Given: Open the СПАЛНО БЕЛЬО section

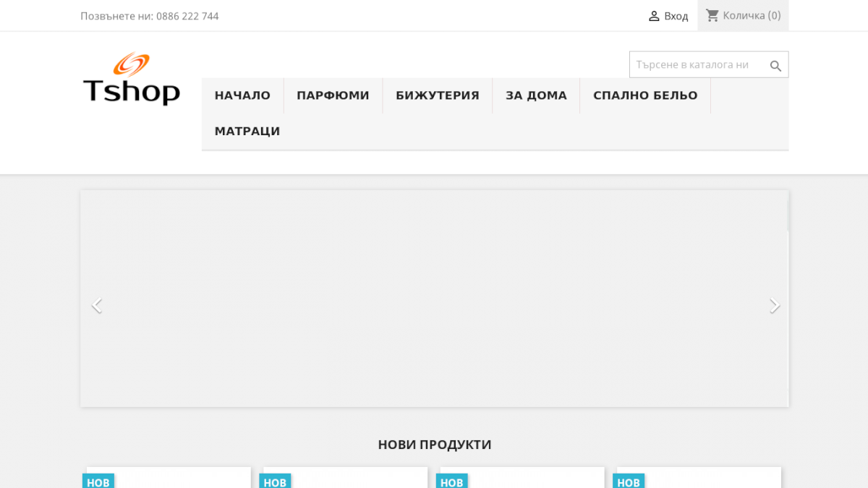Looking at the screenshot, I should (644, 95).
